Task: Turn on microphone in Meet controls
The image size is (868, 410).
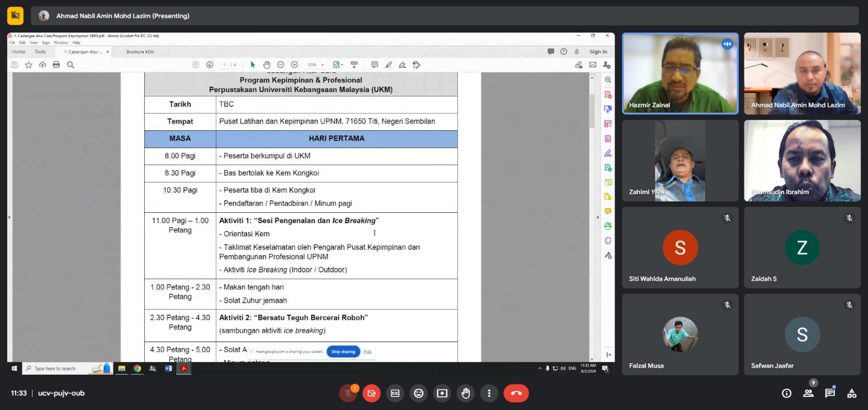Action: pos(348,393)
